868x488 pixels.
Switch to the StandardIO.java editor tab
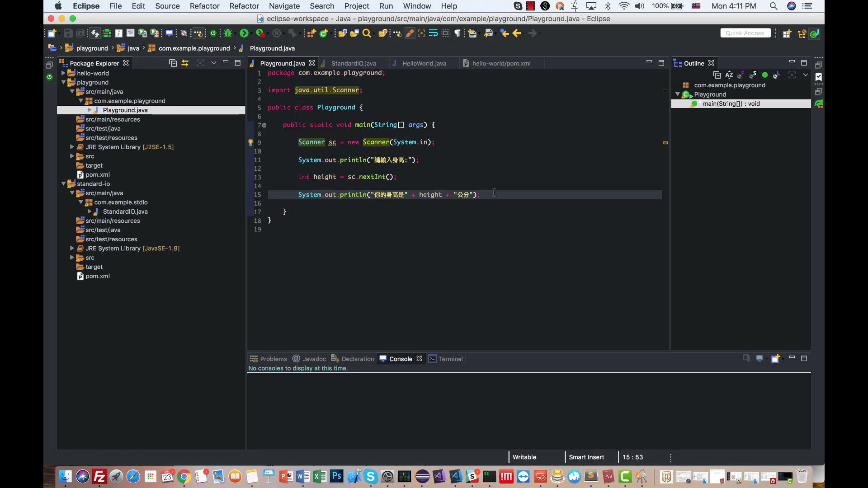[353, 63]
